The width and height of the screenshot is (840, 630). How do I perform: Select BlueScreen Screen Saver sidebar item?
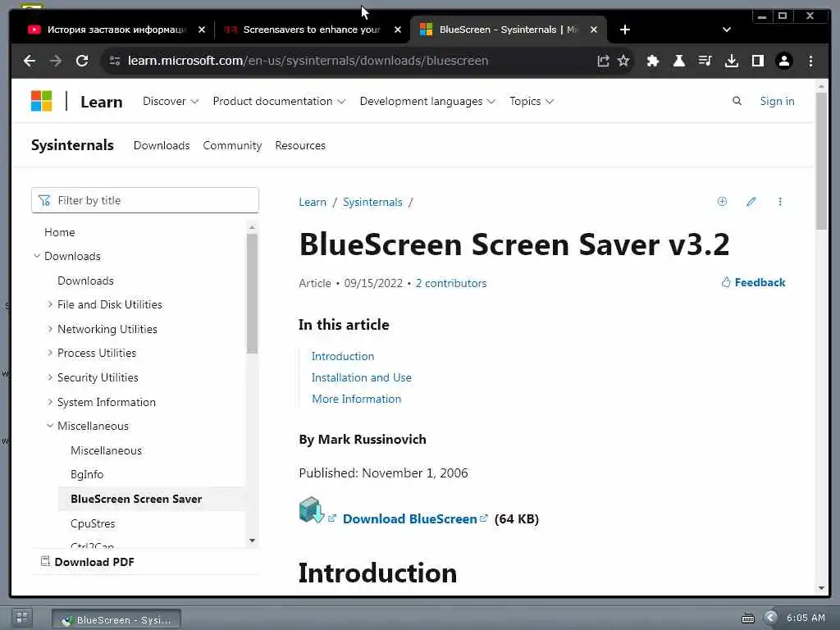[136, 499]
